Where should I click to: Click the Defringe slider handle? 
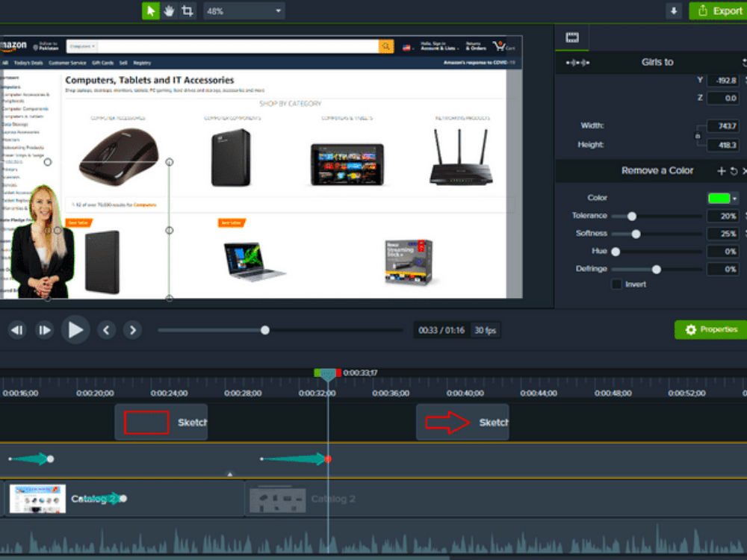point(657,270)
